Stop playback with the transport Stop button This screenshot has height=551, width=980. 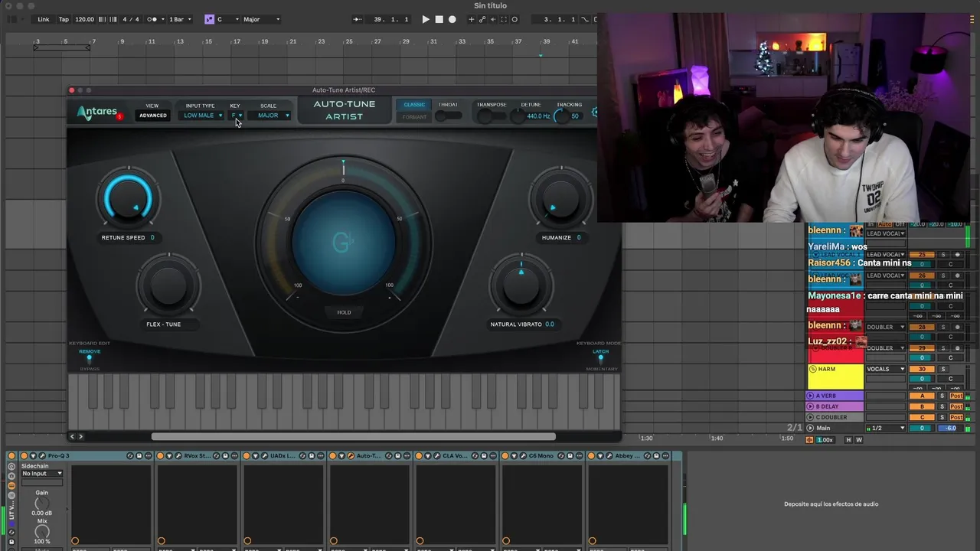(x=439, y=19)
